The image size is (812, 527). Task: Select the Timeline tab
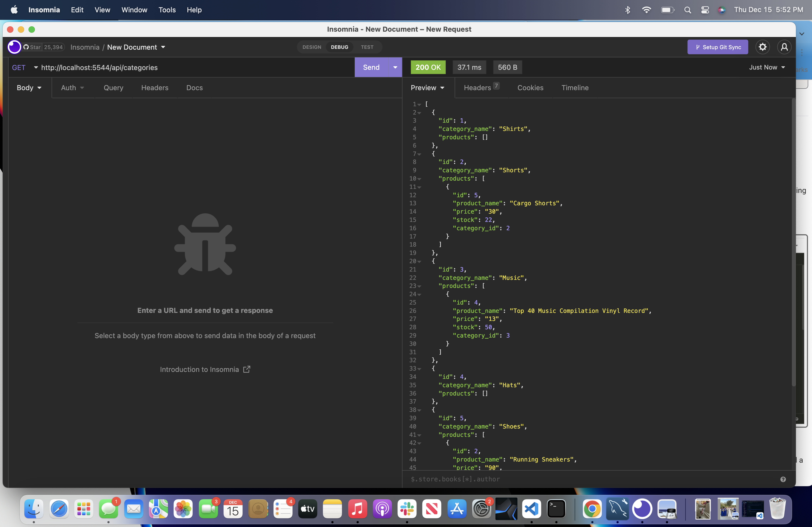[x=575, y=88]
